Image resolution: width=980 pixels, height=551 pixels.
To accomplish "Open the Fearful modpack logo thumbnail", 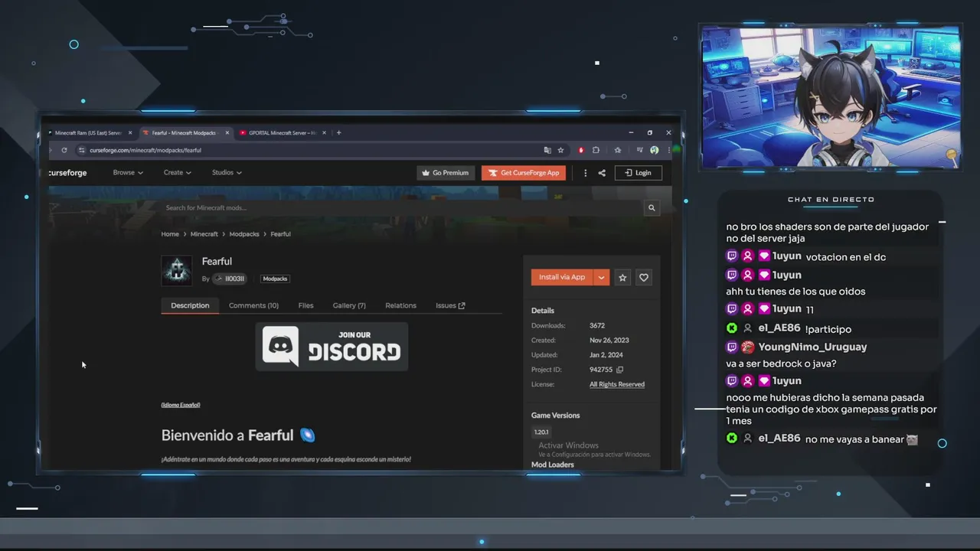I will (x=176, y=271).
